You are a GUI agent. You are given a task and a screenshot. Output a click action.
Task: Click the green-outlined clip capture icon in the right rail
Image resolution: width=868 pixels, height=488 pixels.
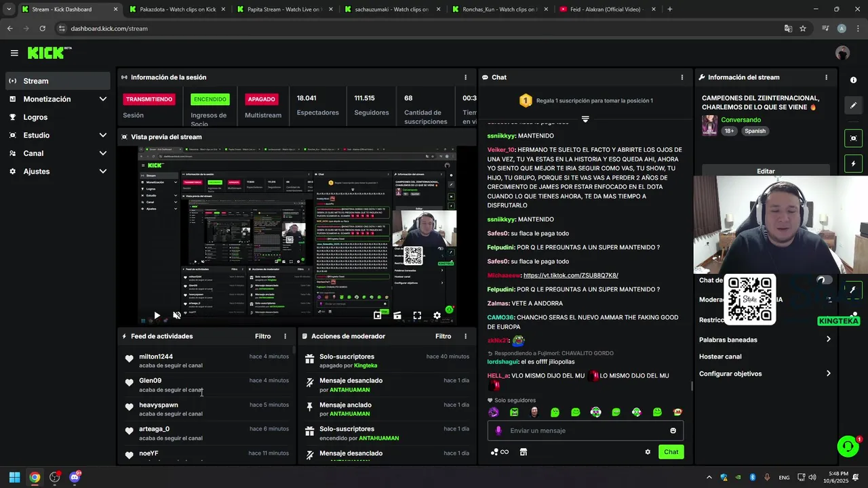(853, 138)
